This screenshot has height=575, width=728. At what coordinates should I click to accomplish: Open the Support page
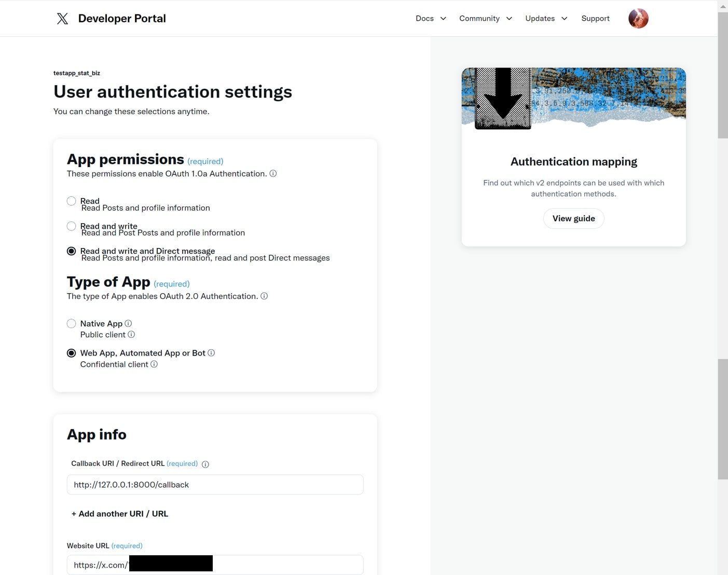(x=595, y=18)
